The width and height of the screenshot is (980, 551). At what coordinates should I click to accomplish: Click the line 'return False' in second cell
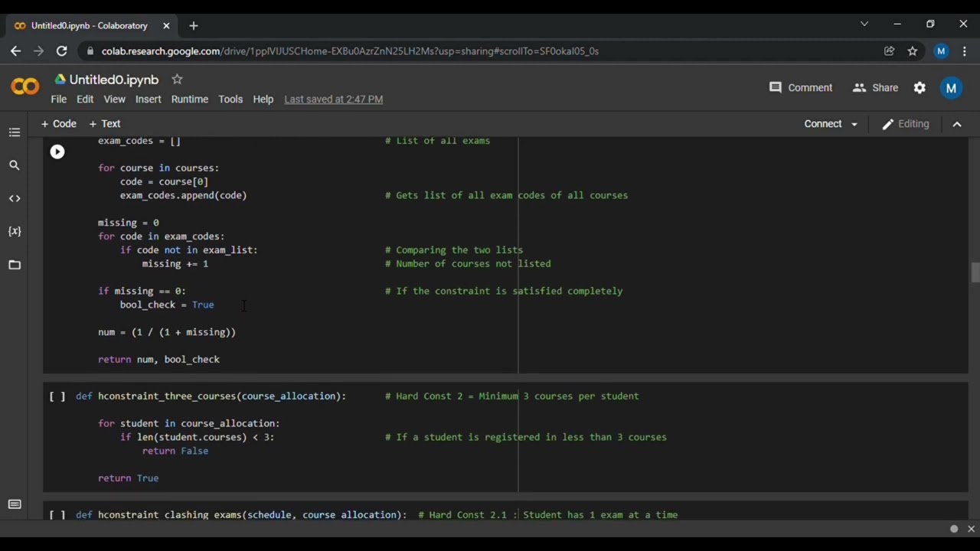coord(175,451)
